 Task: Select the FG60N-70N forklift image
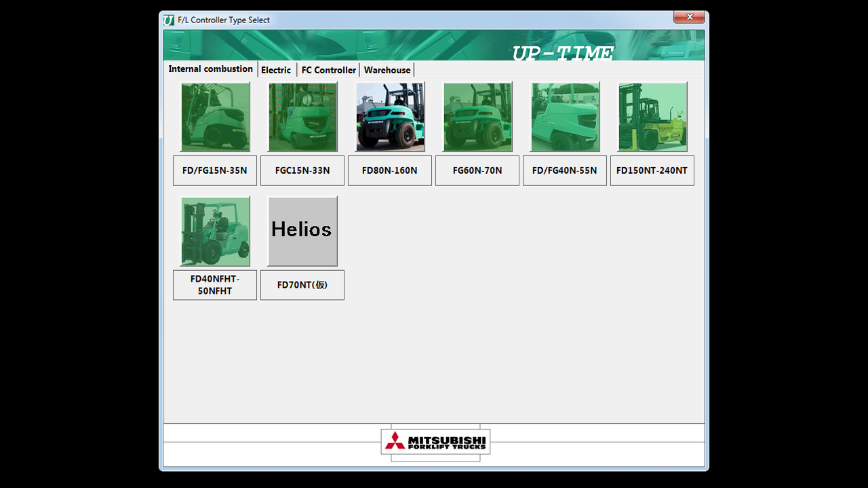point(477,117)
